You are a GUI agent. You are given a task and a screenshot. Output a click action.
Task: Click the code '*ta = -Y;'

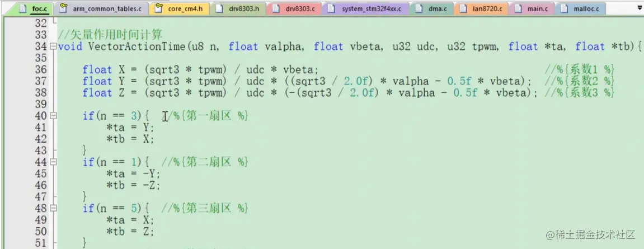[133, 173]
